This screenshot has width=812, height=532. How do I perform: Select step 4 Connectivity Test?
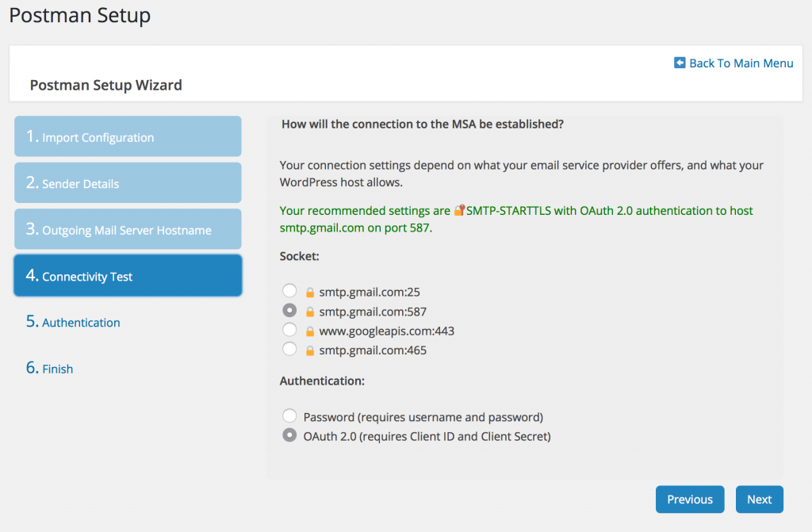point(128,275)
